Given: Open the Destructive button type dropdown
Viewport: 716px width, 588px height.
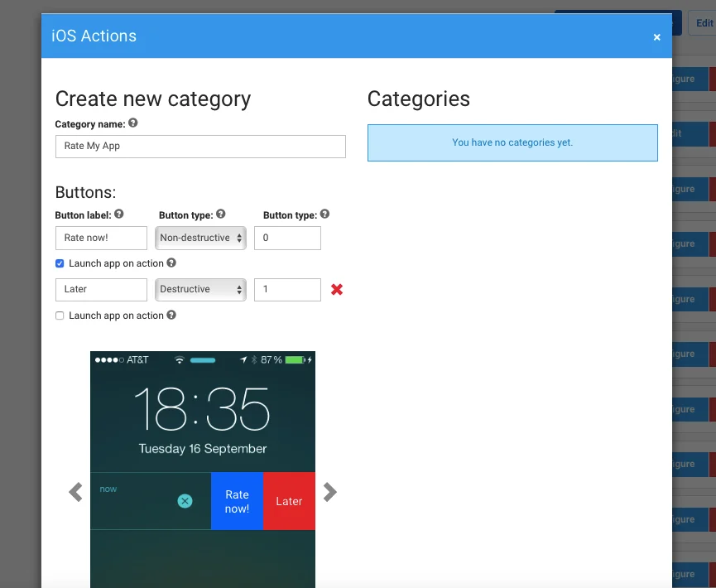Looking at the screenshot, I should coord(200,290).
